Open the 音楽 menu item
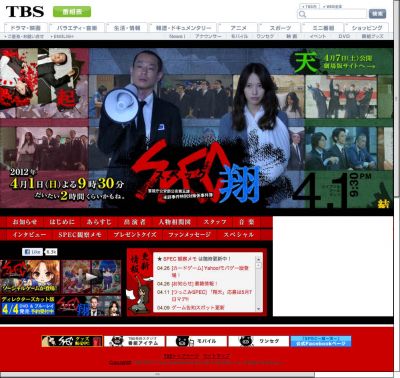This screenshot has width=400, height=378. (x=247, y=222)
